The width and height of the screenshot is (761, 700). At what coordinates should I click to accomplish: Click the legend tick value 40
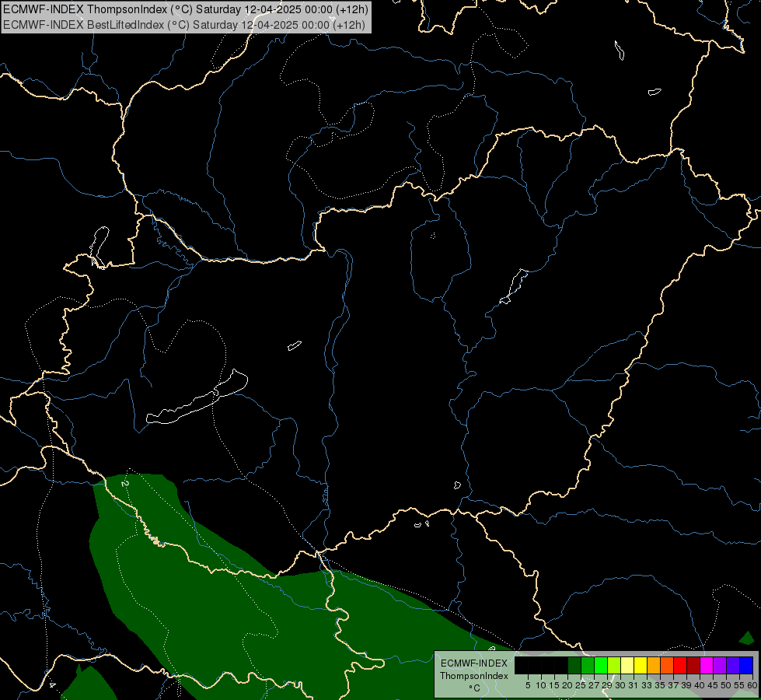[700, 685]
